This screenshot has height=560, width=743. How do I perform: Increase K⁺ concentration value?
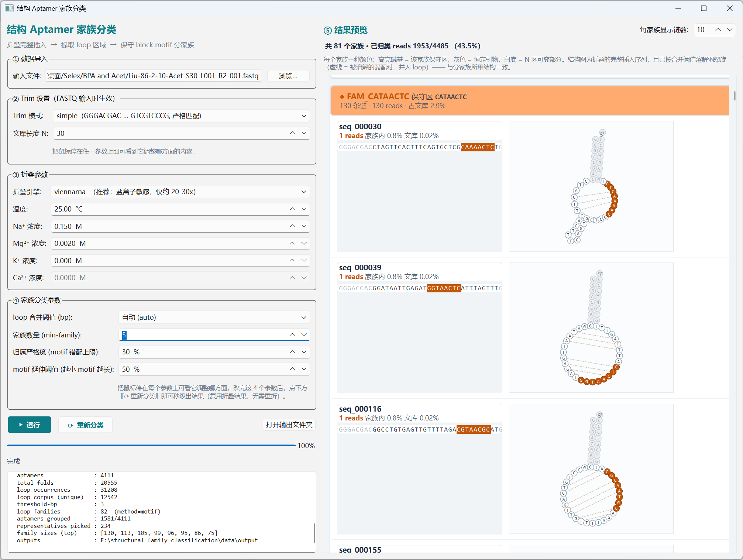292,261
